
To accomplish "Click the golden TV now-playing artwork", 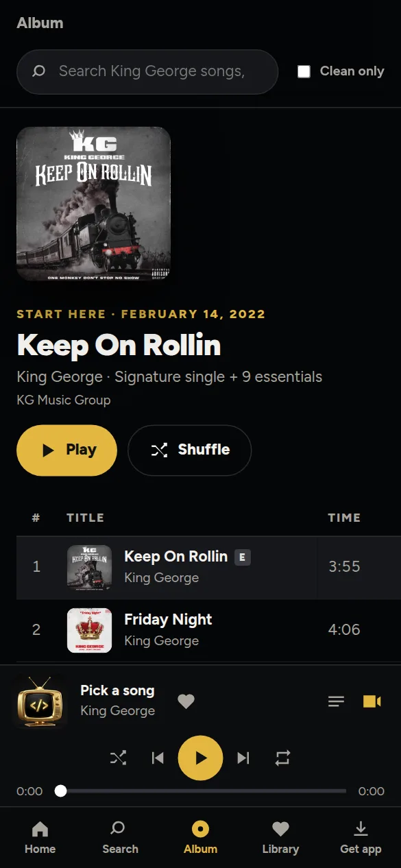I will (x=40, y=701).
